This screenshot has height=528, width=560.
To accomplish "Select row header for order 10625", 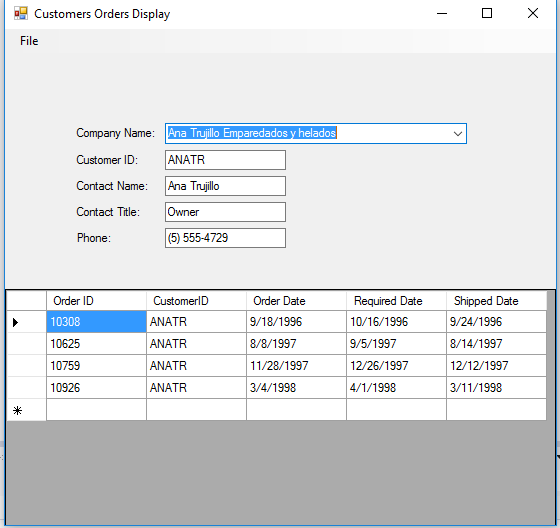I will pos(27,344).
